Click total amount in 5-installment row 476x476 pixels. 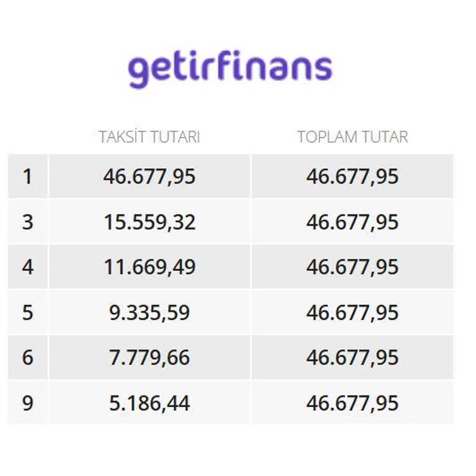tap(352, 312)
